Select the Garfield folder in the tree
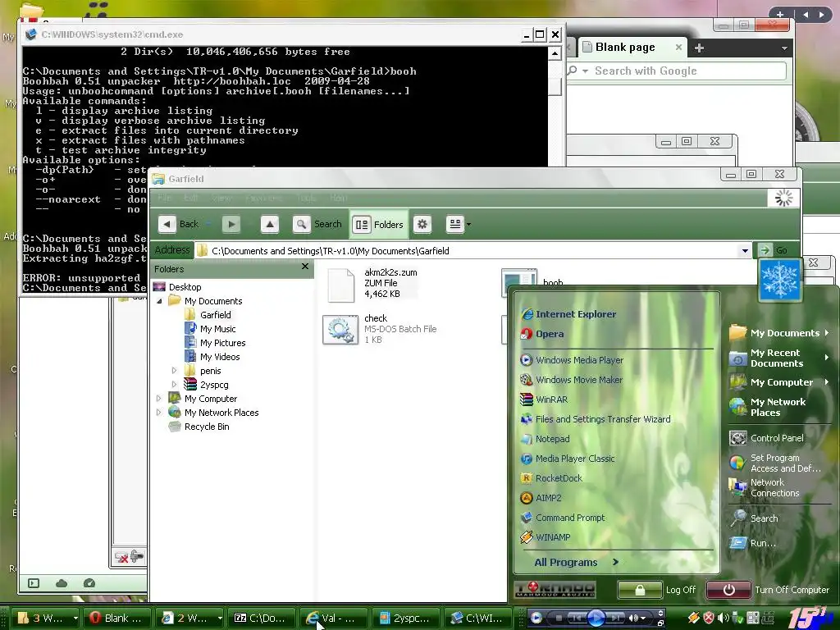 coord(208,315)
